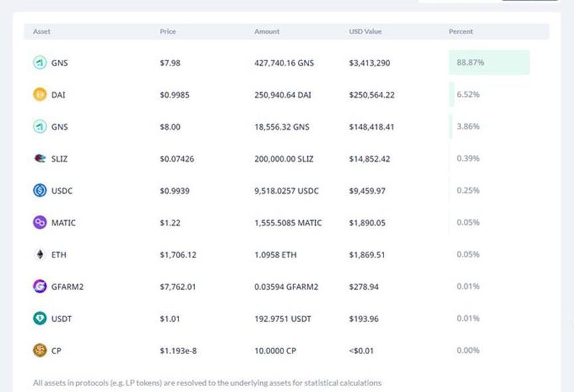Click the 427,740.16 GNS amount
This screenshot has height=392, width=574.
pyautogui.click(x=284, y=63)
